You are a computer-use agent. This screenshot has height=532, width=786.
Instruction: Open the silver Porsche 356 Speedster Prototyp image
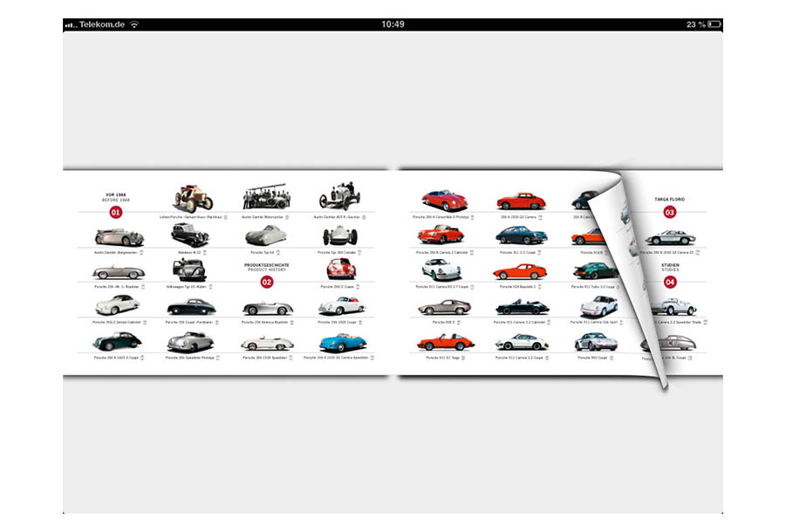(190, 342)
